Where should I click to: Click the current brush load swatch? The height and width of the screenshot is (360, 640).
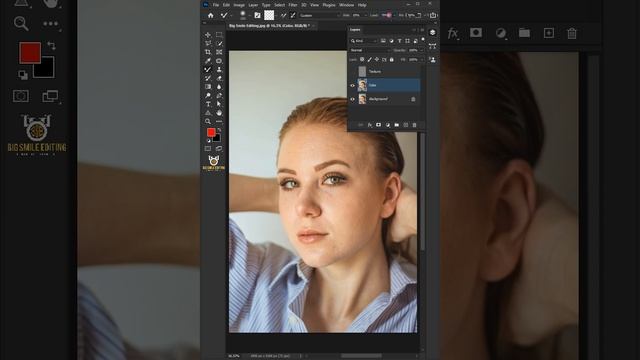click(x=269, y=16)
